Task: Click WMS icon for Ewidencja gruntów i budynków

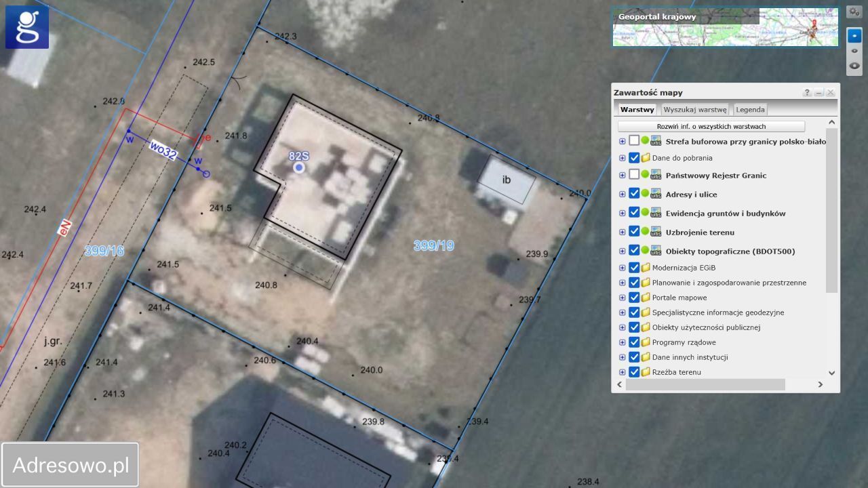Action: (x=656, y=213)
